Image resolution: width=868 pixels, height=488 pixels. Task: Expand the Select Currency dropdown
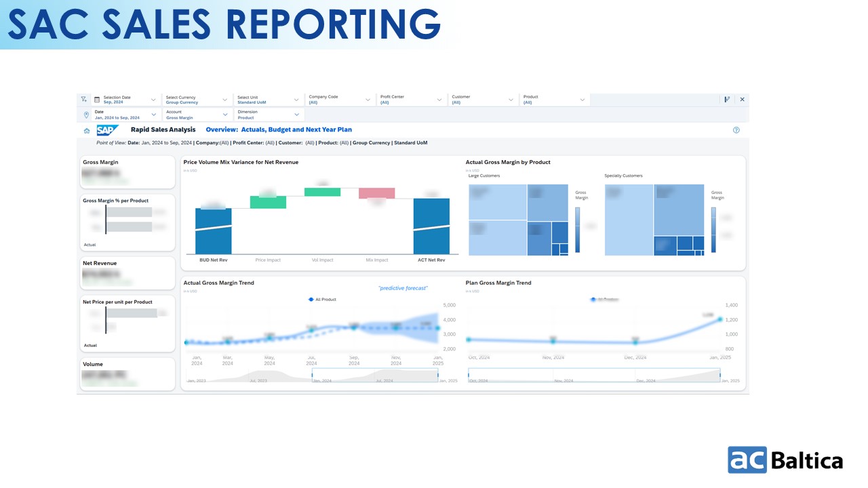pos(225,100)
